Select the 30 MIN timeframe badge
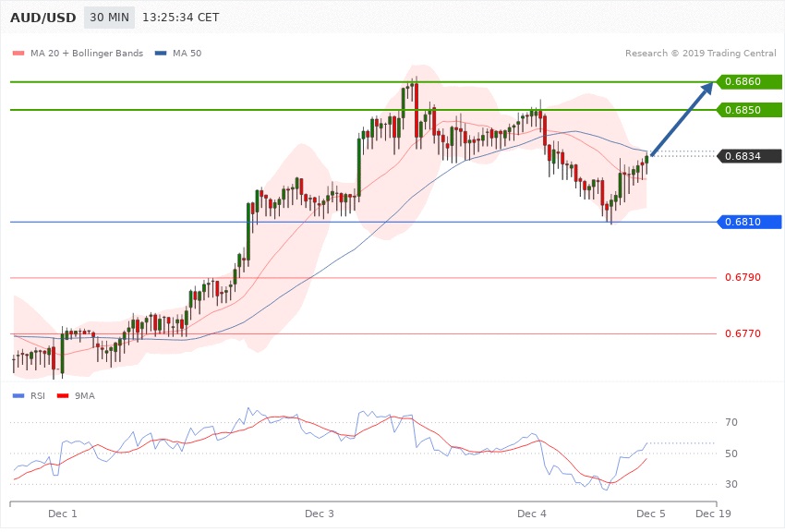The height and width of the screenshot is (532, 785). coord(109,18)
